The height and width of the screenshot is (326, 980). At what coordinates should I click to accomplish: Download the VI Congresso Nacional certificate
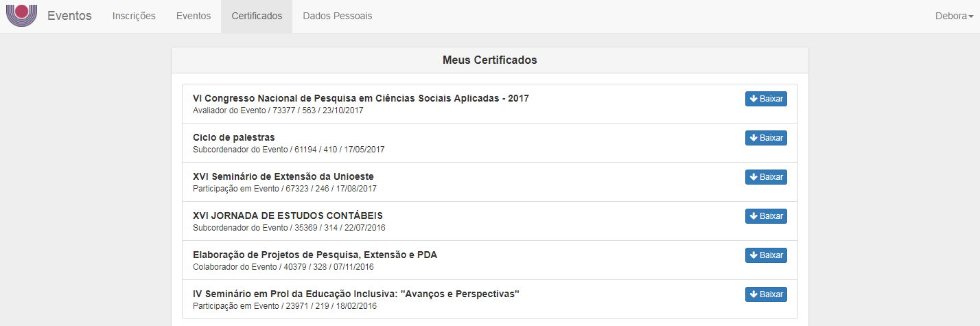pos(766,99)
